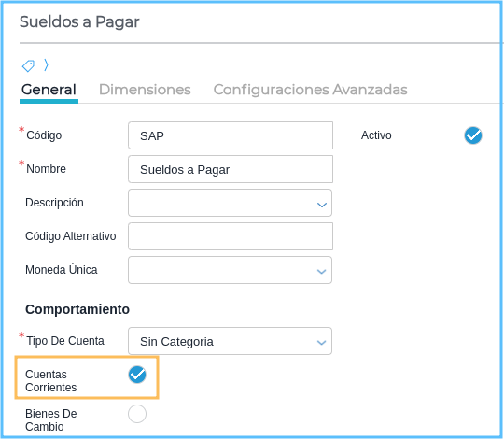Click the Descripción field box
The height and width of the screenshot is (440, 504).
230,203
